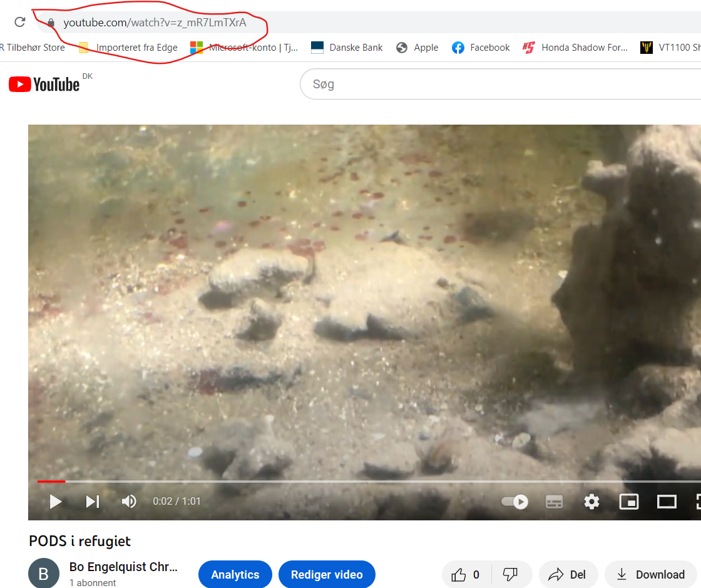Open the Danske Bank bookmark
This screenshot has width=701, height=588.
(347, 48)
